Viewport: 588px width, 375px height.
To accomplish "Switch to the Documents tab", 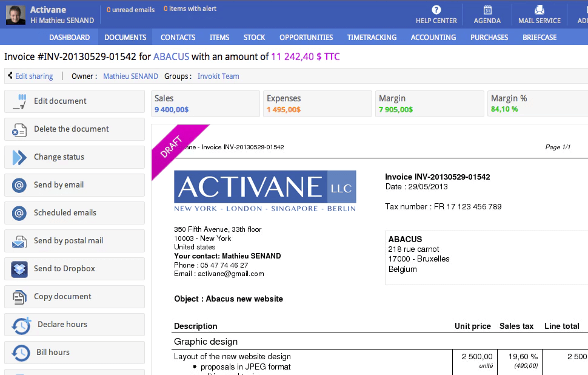I will click(125, 37).
